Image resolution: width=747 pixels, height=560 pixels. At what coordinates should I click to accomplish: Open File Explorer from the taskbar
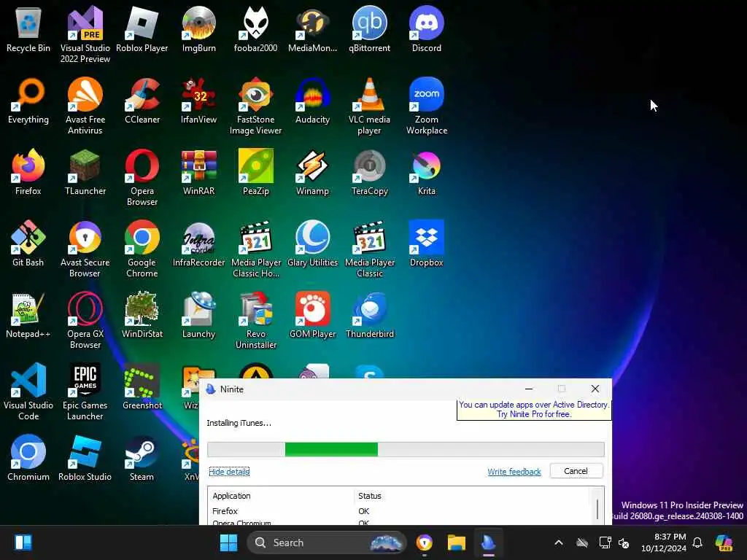point(457,542)
